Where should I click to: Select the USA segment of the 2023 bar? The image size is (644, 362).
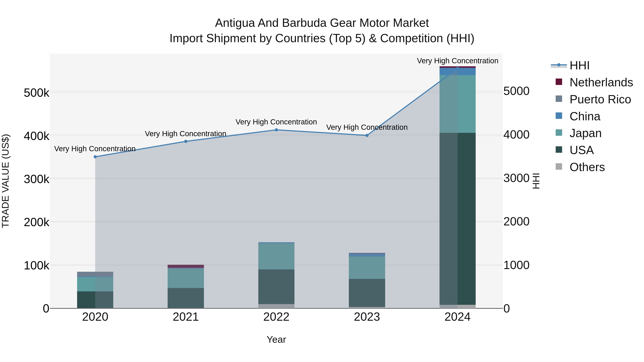click(x=367, y=293)
